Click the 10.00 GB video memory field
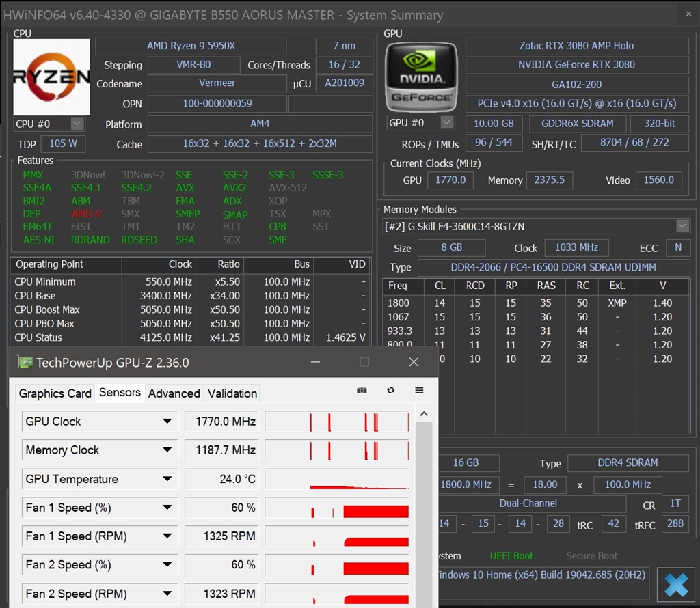Viewport: 700px width, 608px height. [494, 124]
